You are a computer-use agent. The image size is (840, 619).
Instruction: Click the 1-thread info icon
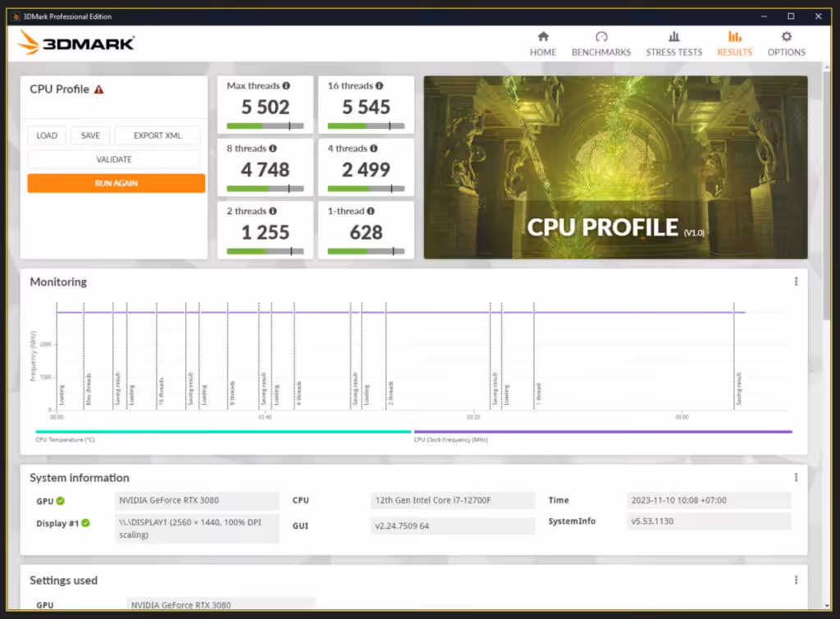click(371, 211)
